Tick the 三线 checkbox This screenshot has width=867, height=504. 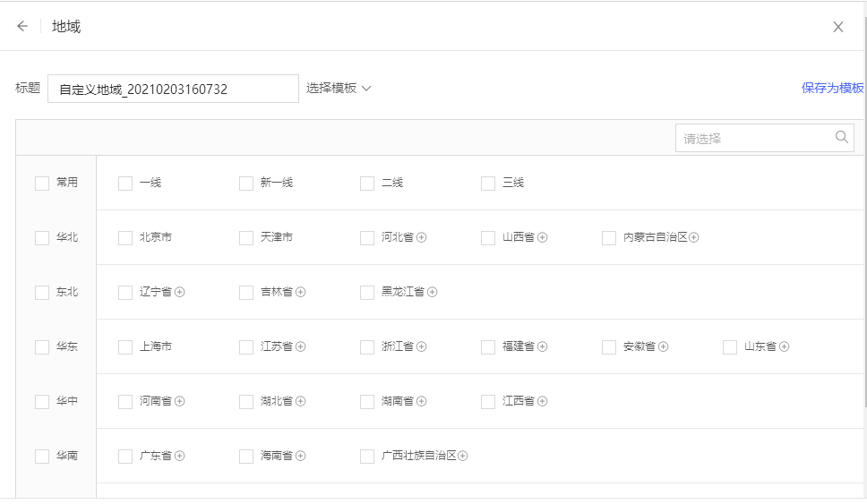pyautogui.click(x=488, y=183)
